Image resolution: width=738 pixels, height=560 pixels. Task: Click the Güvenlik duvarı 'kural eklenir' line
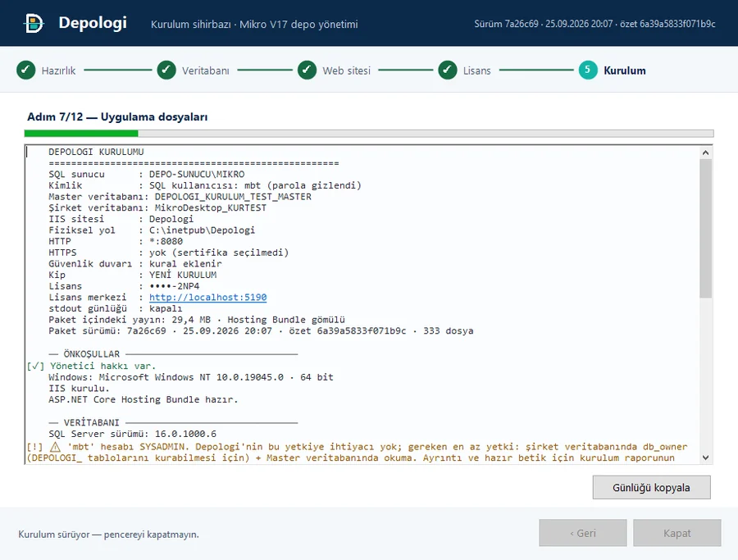coord(135,264)
